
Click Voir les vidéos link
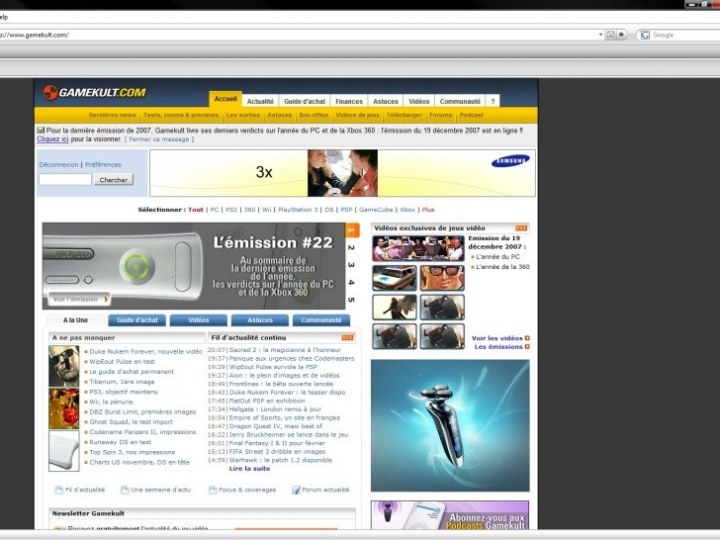pyautogui.click(x=497, y=338)
